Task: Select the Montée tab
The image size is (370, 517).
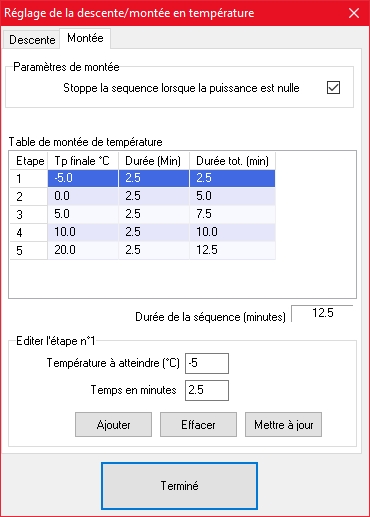Action: click(85, 38)
